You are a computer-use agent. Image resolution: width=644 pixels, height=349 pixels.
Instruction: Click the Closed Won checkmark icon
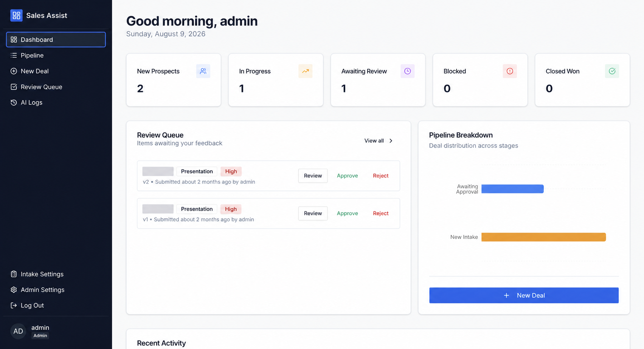(x=612, y=71)
